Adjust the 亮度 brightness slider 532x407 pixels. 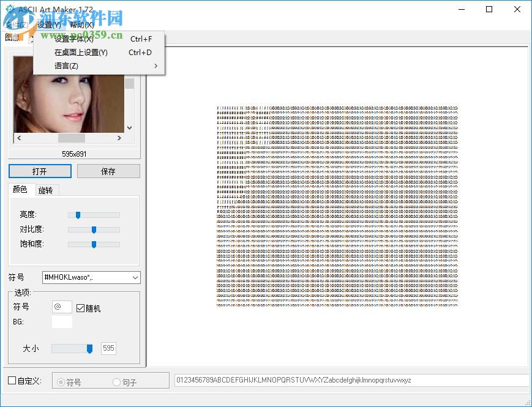[x=78, y=215]
